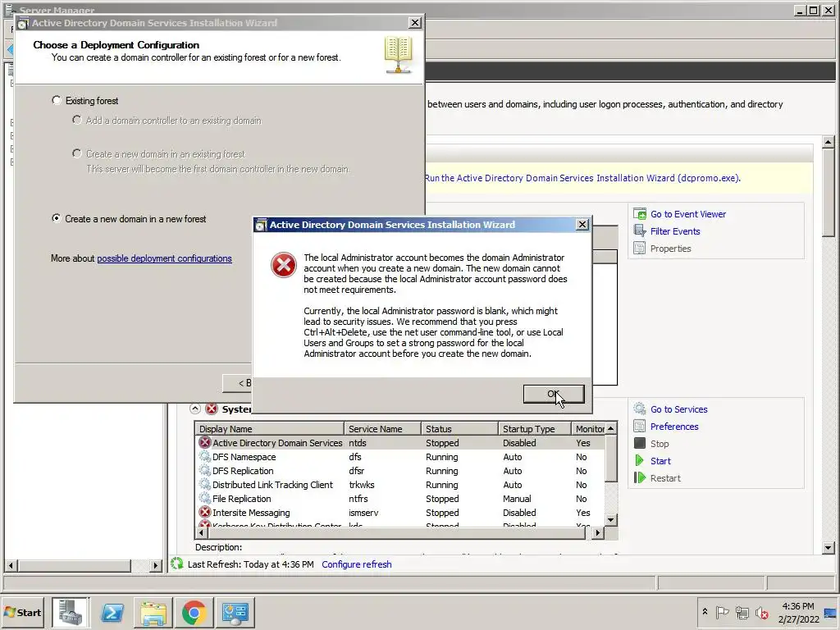Click the System Services red error icon
Screen dimensions: 840x630
(x=212, y=409)
